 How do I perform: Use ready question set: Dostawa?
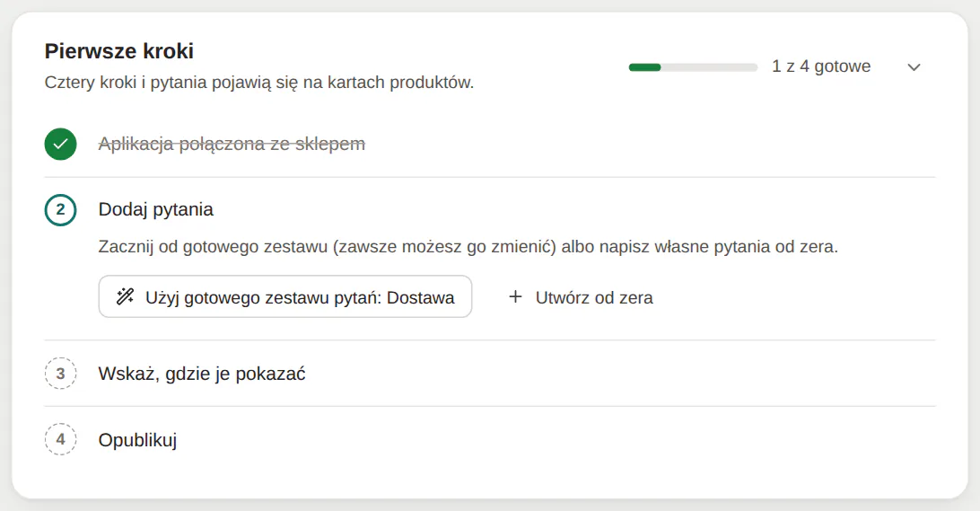(x=285, y=296)
